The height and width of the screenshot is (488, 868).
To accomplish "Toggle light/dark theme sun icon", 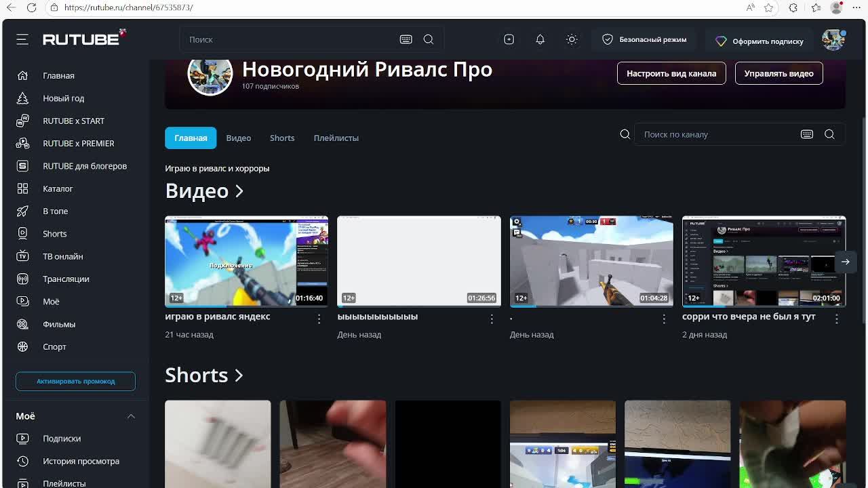I will pyautogui.click(x=572, y=39).
